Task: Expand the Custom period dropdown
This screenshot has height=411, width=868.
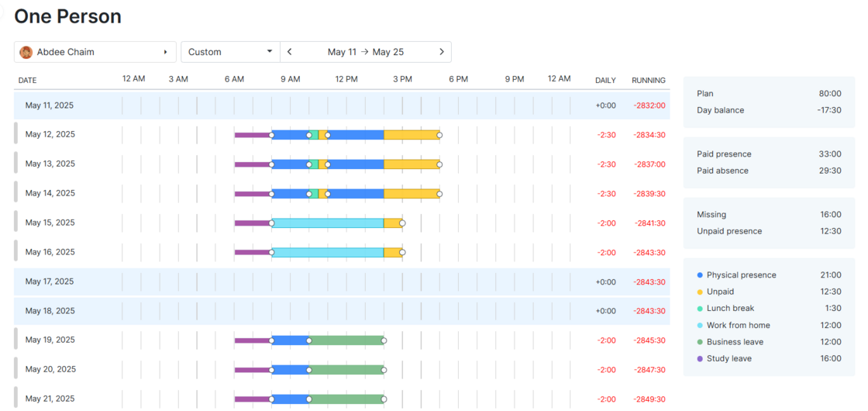Action: point(230,52)
